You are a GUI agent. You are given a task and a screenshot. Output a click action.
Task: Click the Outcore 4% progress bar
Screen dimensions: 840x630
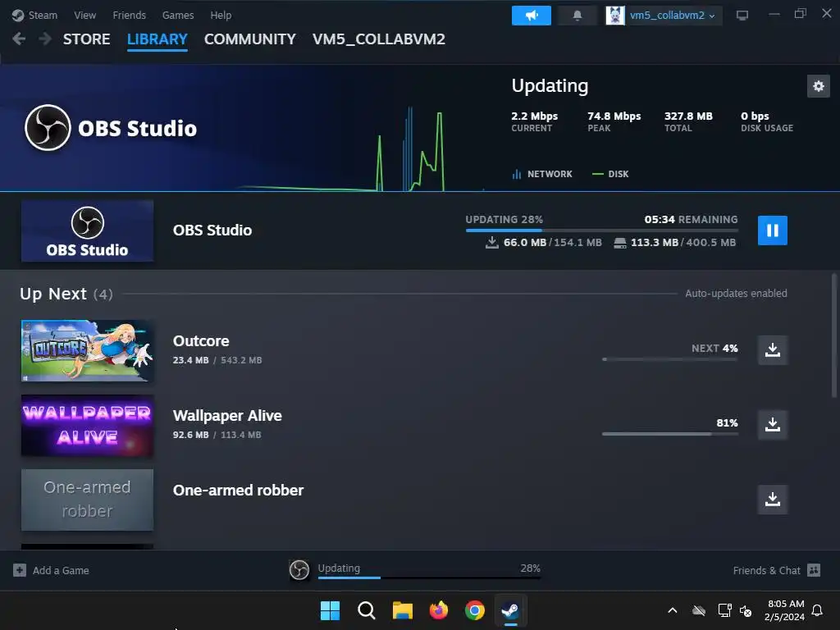tap(669, 359)
